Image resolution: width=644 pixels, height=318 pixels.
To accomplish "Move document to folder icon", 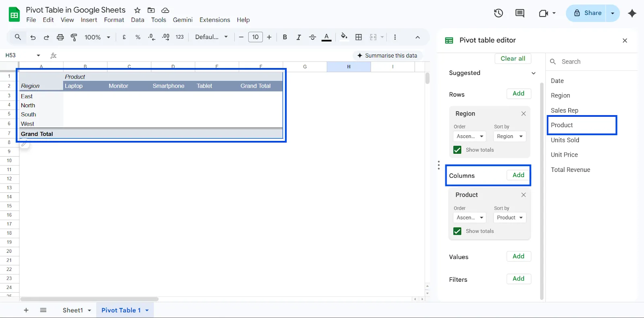I will coord(151,10).
